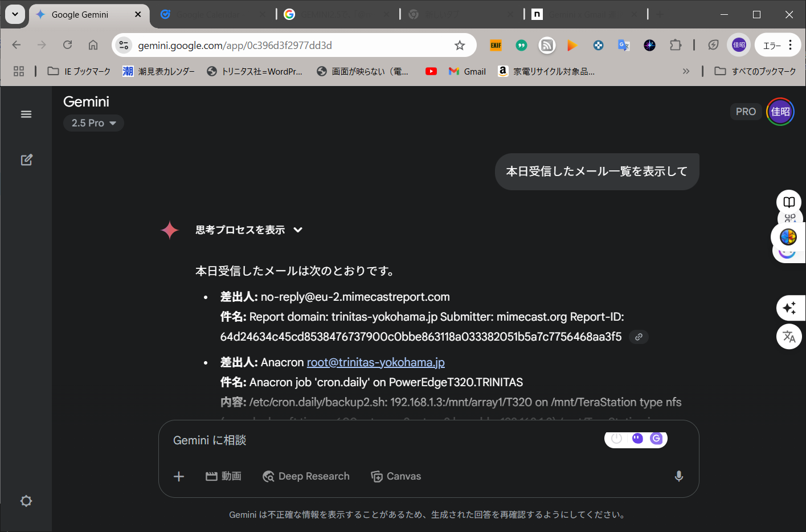This screenshot has width=806, height=532.
Task: Open the book reader icon on right edge
Action: click(789, 202)
